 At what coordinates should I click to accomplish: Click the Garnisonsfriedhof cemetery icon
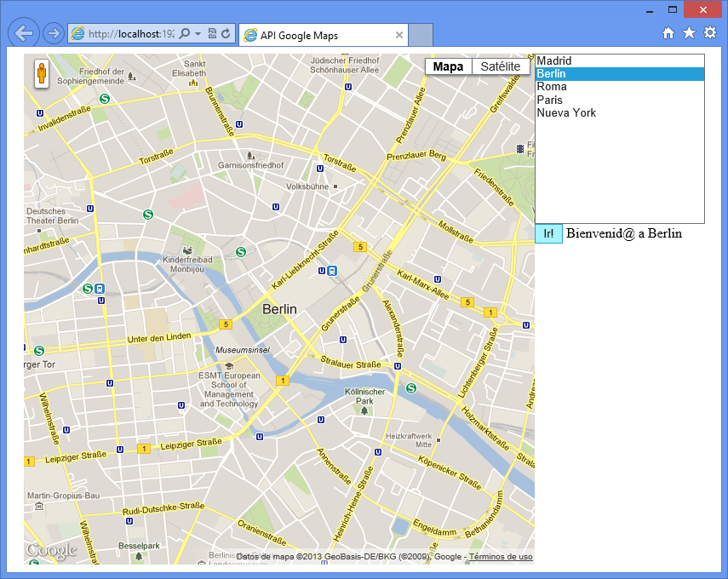tap(250, 155)
